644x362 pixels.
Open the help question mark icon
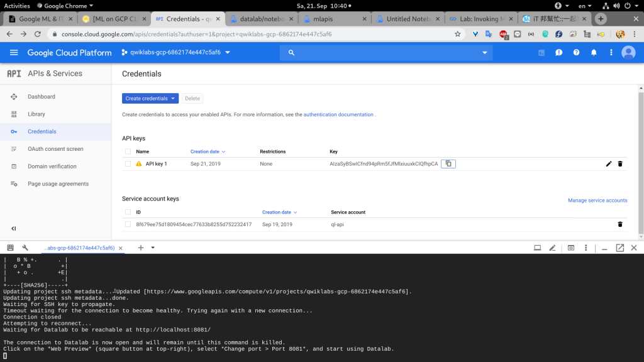pyautogui.click(x=576, y=53)
